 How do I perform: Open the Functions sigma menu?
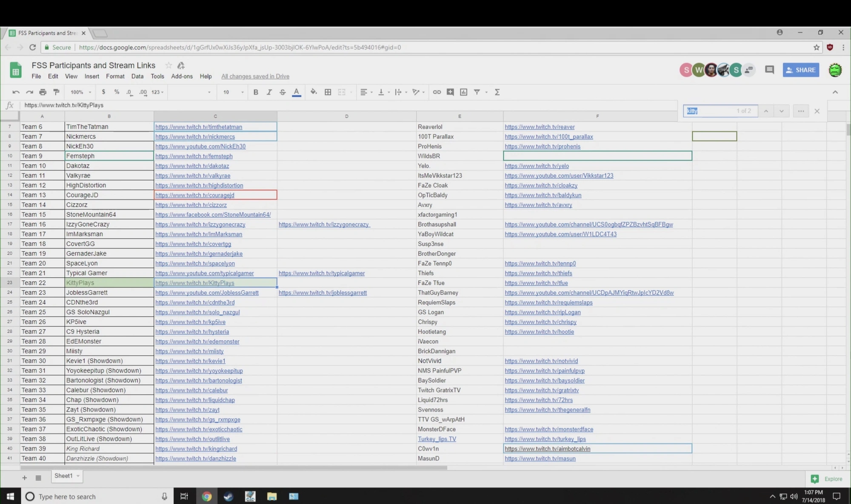click(497, 92)
